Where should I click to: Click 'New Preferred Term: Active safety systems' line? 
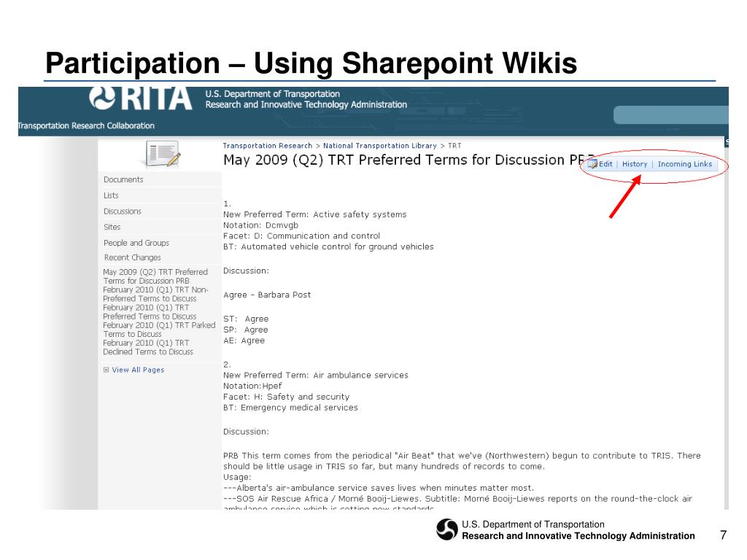tap(315, 214)
